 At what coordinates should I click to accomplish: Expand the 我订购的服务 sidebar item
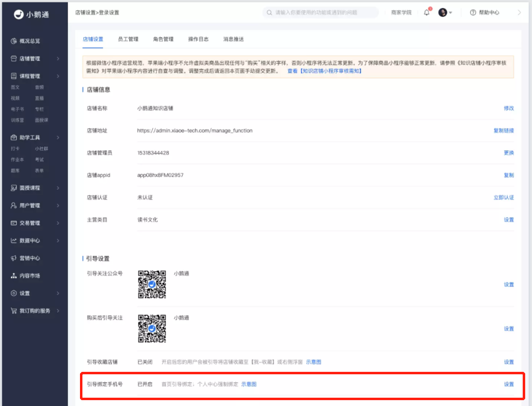tap(35, 311)
